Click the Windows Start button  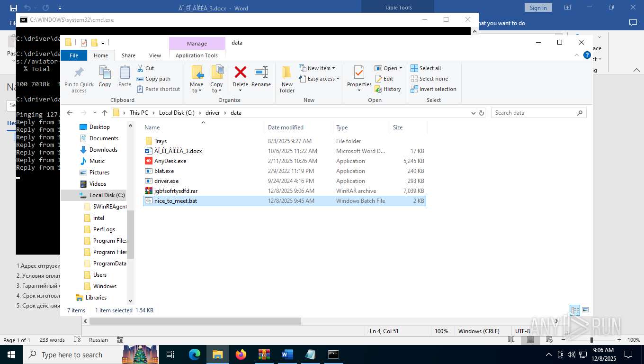click(x=11, y=355)
